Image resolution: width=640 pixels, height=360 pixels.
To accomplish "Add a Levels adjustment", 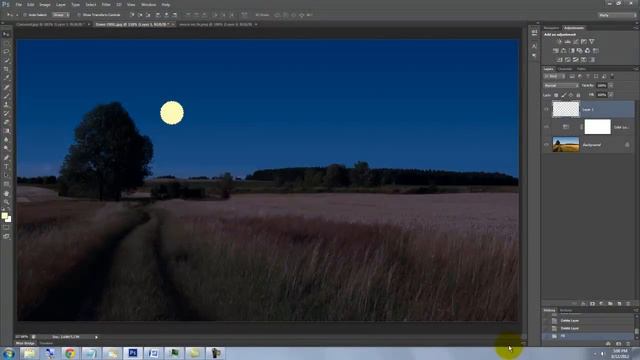I will click(567, 41).
